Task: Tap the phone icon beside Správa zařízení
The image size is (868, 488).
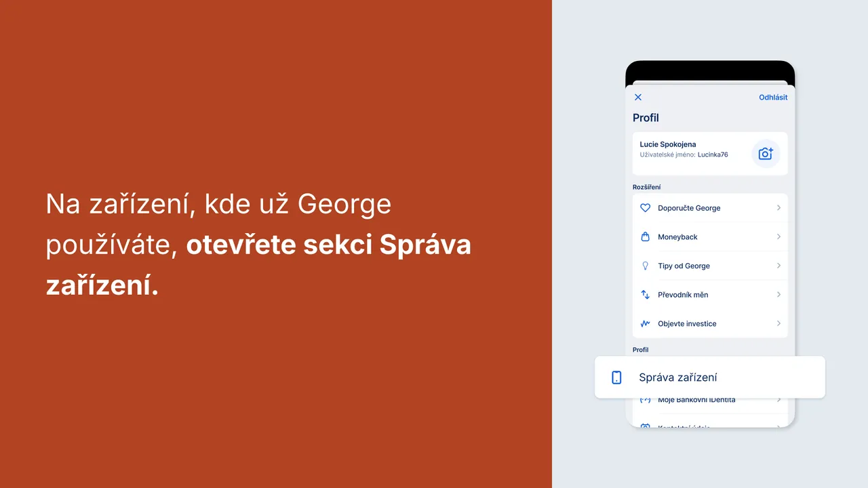Action: pyautogui.click(x=616, y=378)
